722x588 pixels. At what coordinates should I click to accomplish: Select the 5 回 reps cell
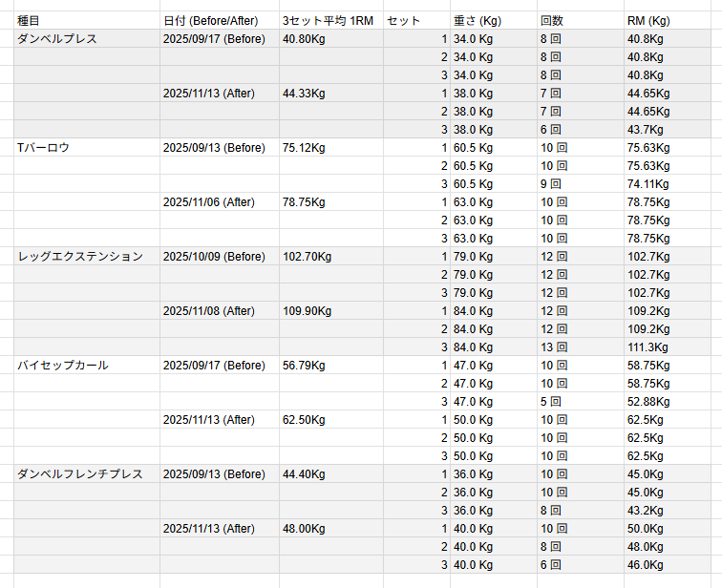(x=581, y=402)
